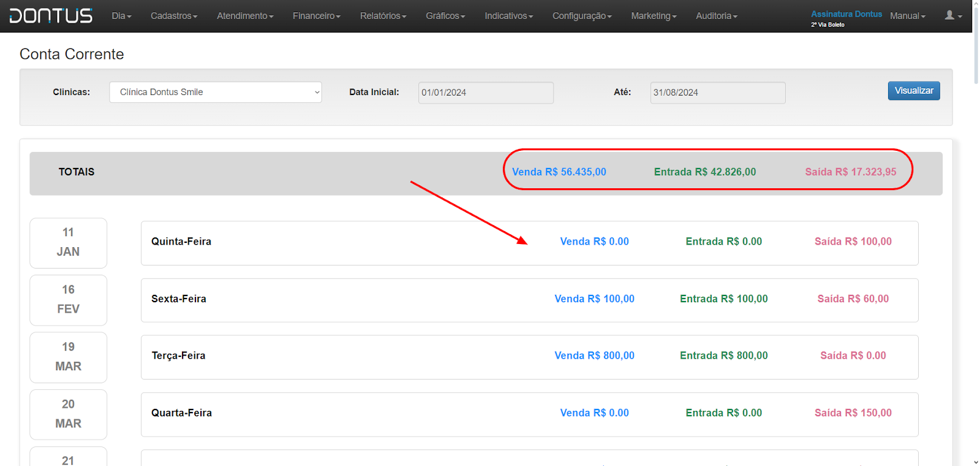
Task: Click Venda R$ 100,00 in Sexta-Feira row
Action: 595,299
